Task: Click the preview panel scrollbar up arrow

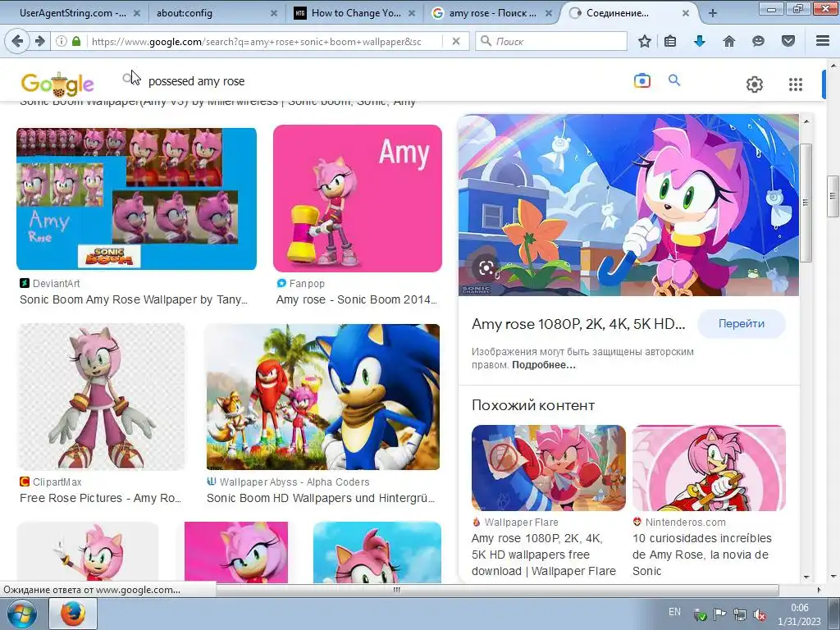Action: pos(806,121)
